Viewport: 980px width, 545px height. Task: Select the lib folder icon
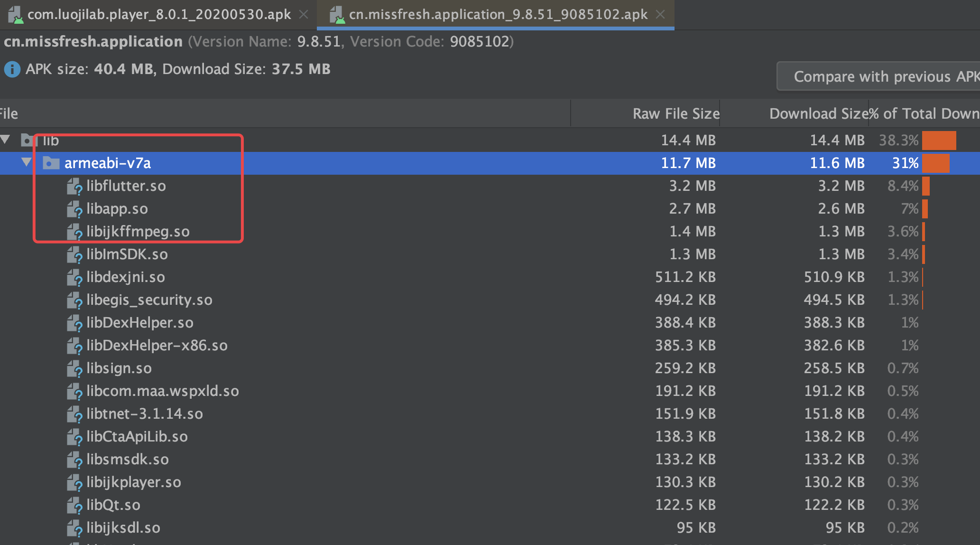28,140
